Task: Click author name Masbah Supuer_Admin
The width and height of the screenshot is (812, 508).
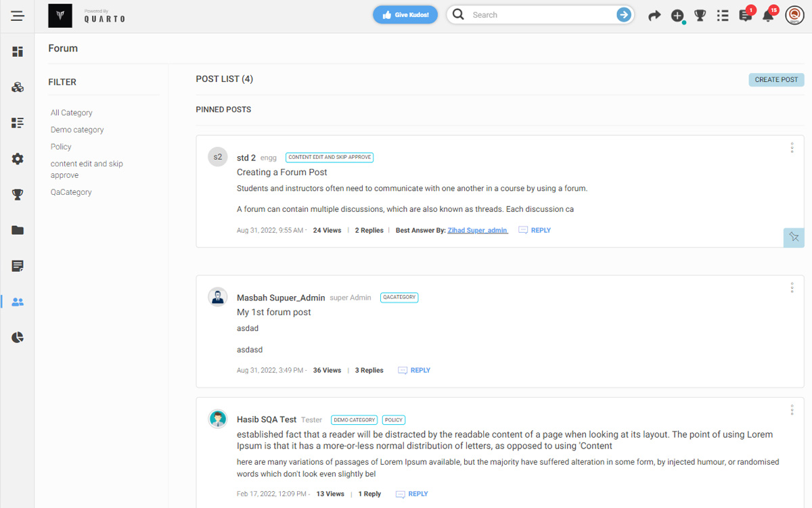Action: (281, 298)
